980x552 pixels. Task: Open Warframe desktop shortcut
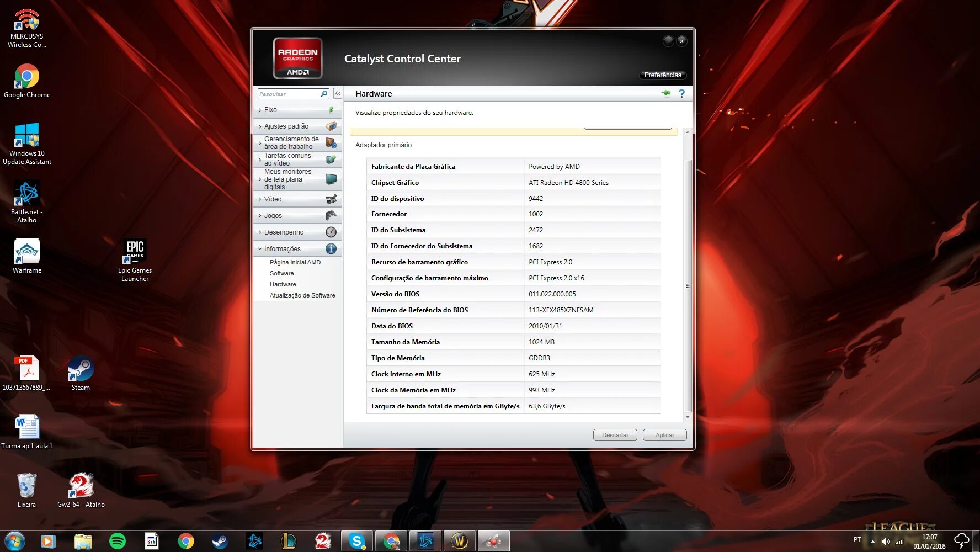(27, 256)
